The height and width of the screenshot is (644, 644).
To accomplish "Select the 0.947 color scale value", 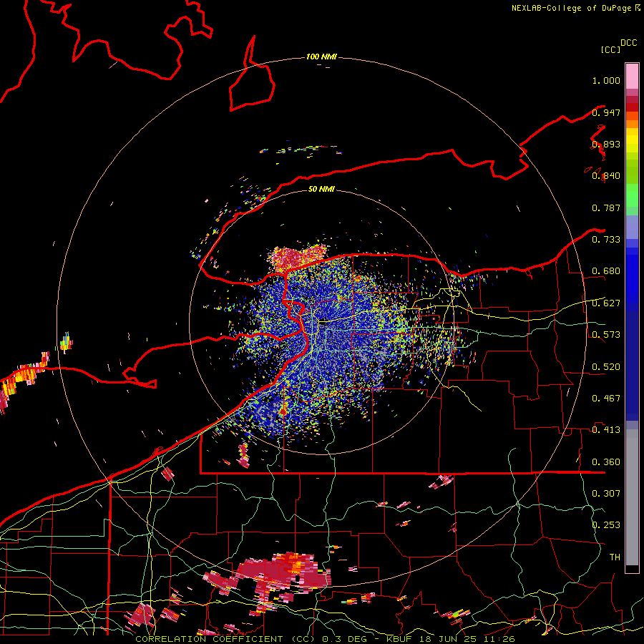I will click(x=606, y=112).
